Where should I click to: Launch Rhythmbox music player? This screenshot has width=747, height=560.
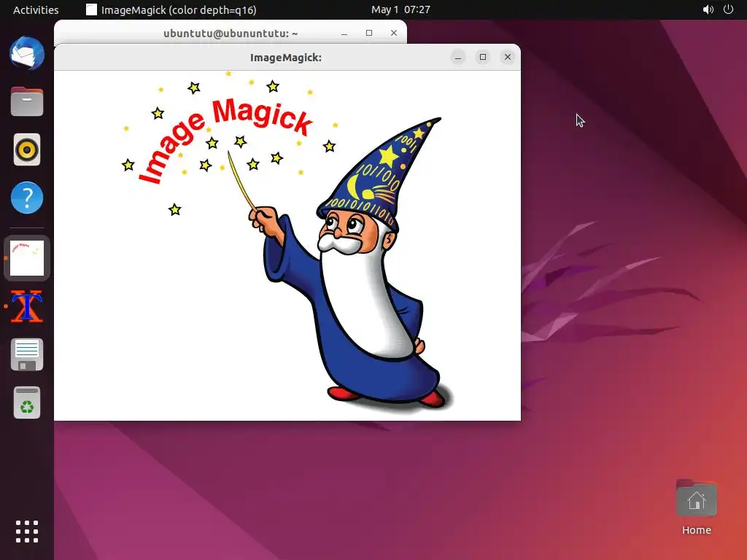pyautogui.click(x=27, y=149)
